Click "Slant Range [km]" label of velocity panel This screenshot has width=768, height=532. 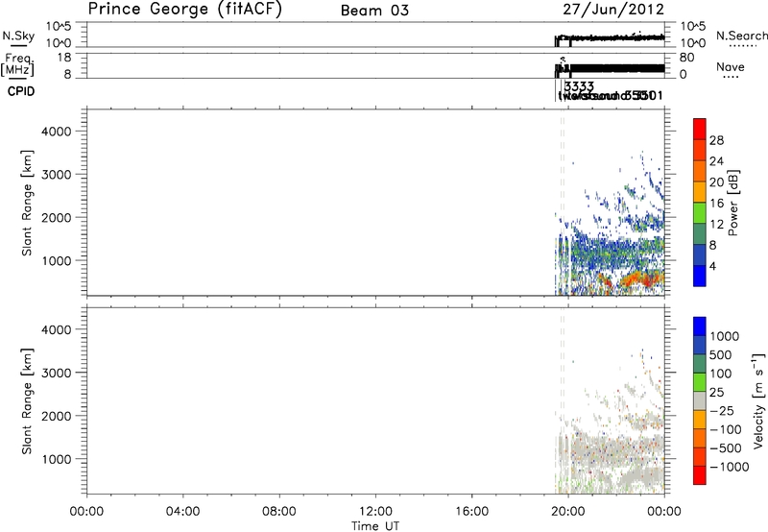[x=27, y=401]
